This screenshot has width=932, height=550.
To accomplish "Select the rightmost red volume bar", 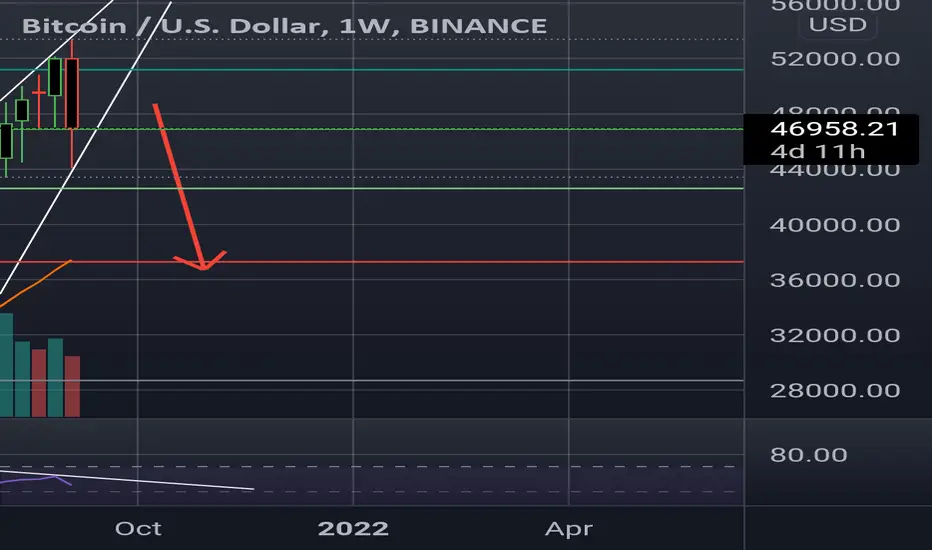I will [x=72, y=386].
